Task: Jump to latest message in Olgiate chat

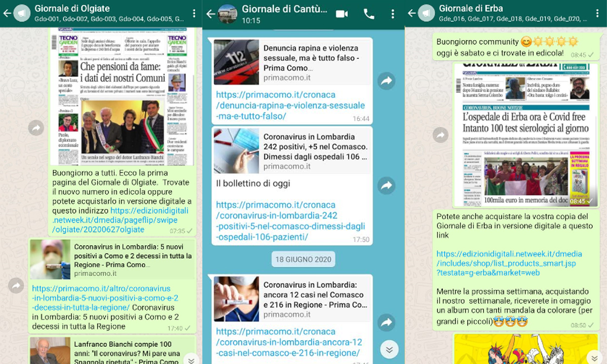Action: 191,359
